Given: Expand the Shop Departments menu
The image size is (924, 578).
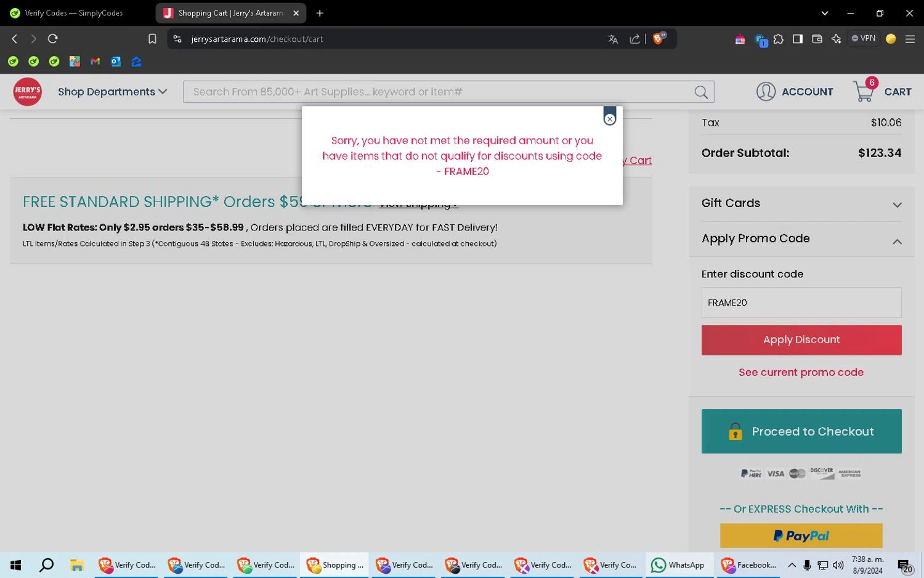Looking at the screenshot, I should pyautogui.click(x=112, y=92).
